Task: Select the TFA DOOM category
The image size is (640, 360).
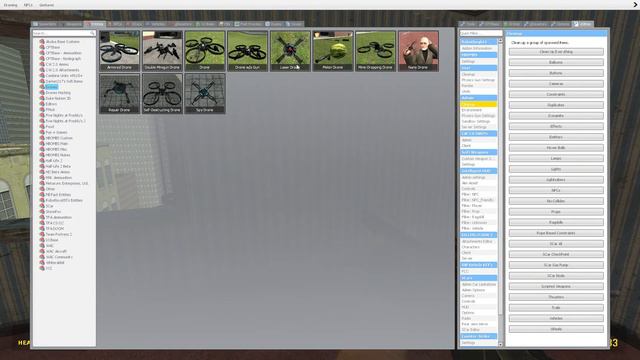Action: pos(55,229)
